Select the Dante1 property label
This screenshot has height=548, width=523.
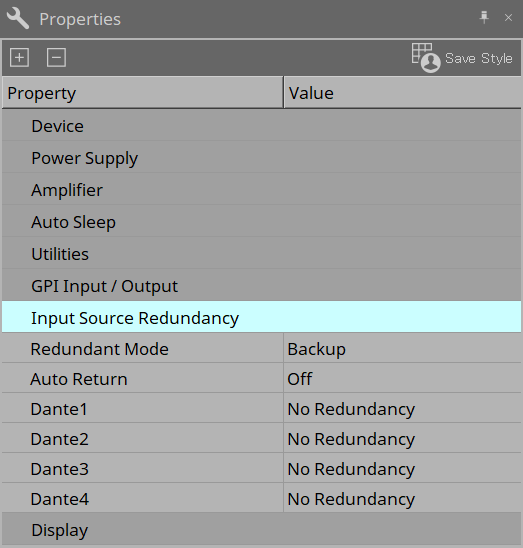[59, 409]
